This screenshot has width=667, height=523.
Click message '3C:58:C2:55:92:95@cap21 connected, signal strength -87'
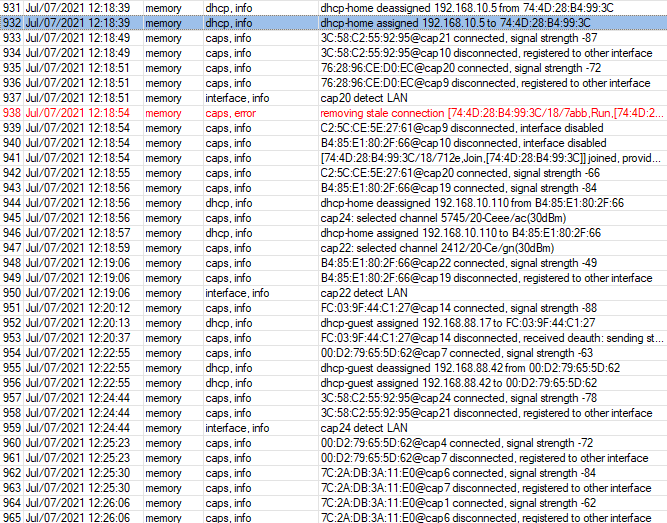459,38
